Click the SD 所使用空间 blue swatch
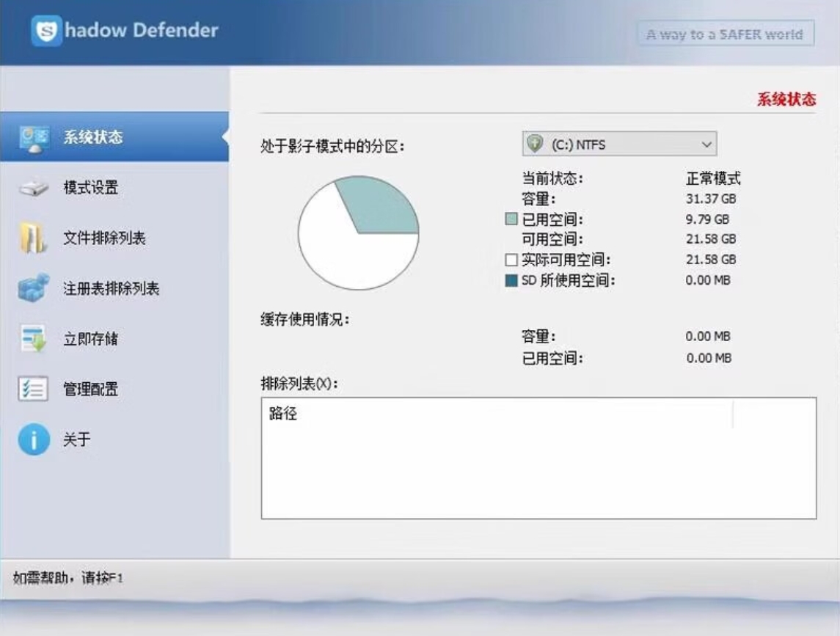The height and width of the screenshot is (636, 840). (x=511, y=280)
